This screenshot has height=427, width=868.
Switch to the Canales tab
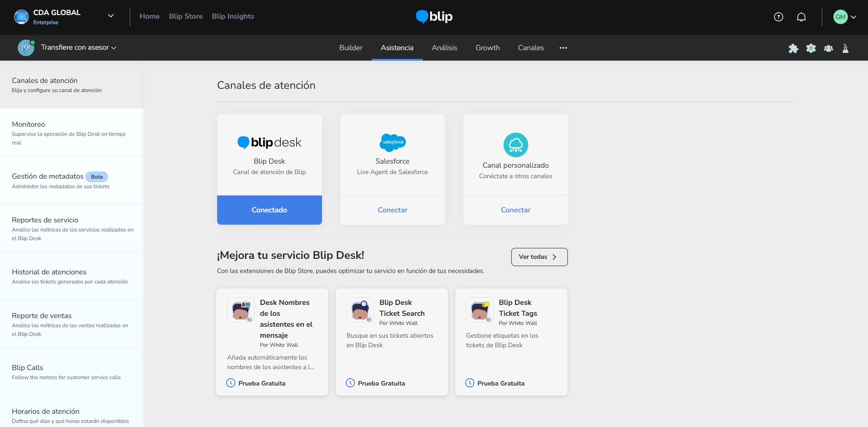531,48
